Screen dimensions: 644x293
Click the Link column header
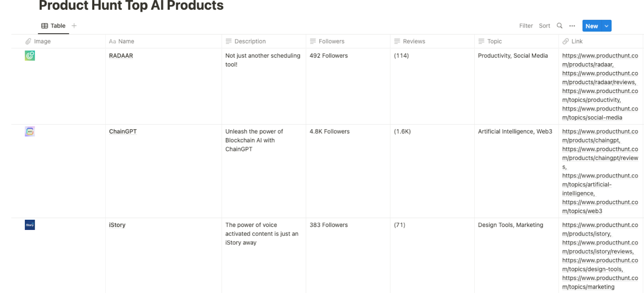pyautogui.click(x=601, y=41)
